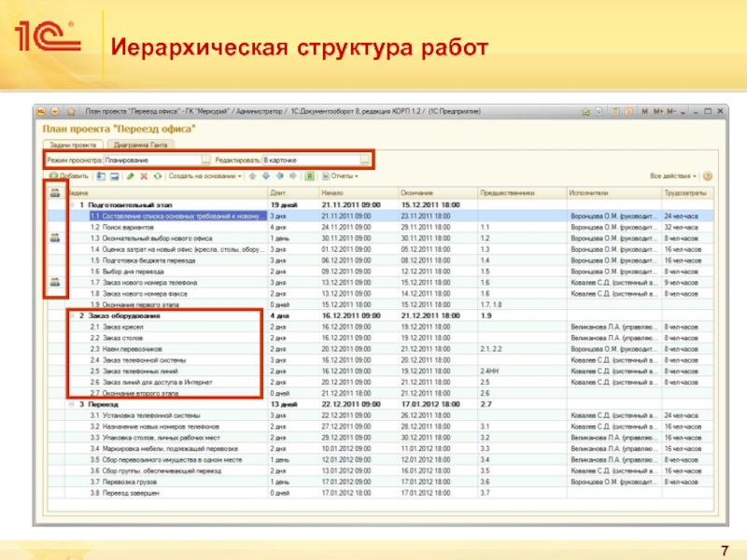Open the Создать на основании dropdown
The height and width of the screenshot is (560, 747).
click(x=205, y=175)
